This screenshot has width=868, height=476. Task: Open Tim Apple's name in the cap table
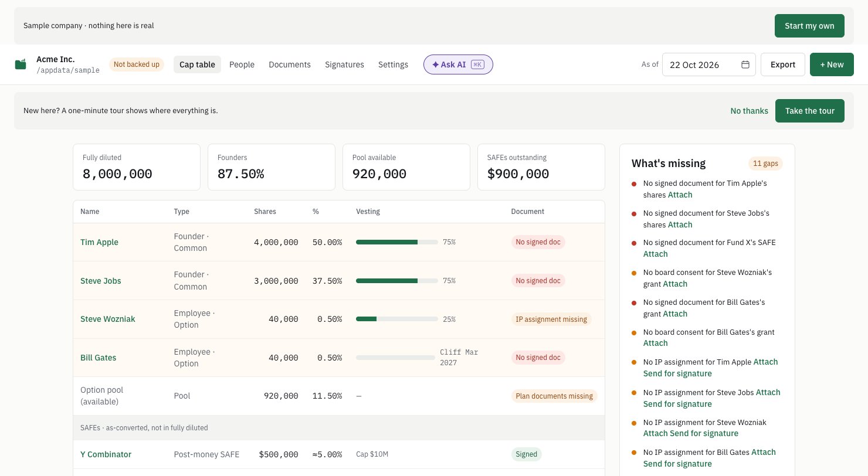[99, 242]
